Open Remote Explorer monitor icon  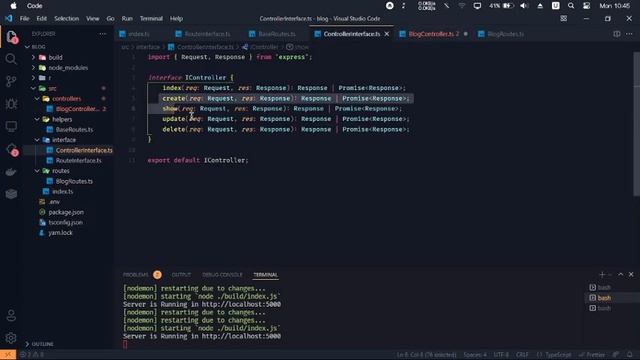11,126
